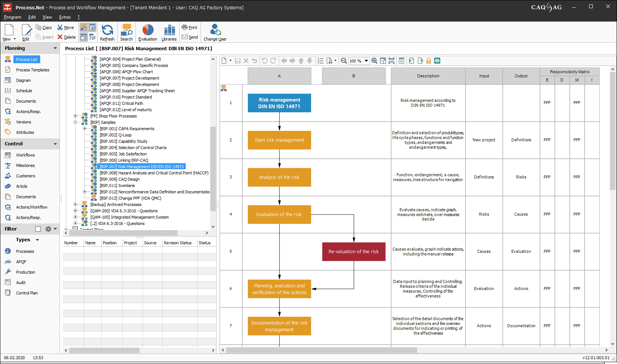Open the New button dropdown arrow

(15, 39)
